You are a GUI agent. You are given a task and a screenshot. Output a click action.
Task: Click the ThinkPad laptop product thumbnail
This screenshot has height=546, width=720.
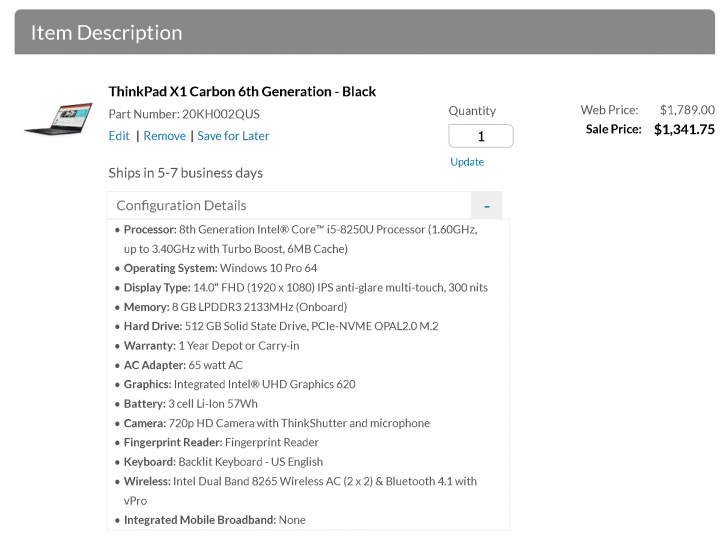pyautogui.click(x=58, y=118)
